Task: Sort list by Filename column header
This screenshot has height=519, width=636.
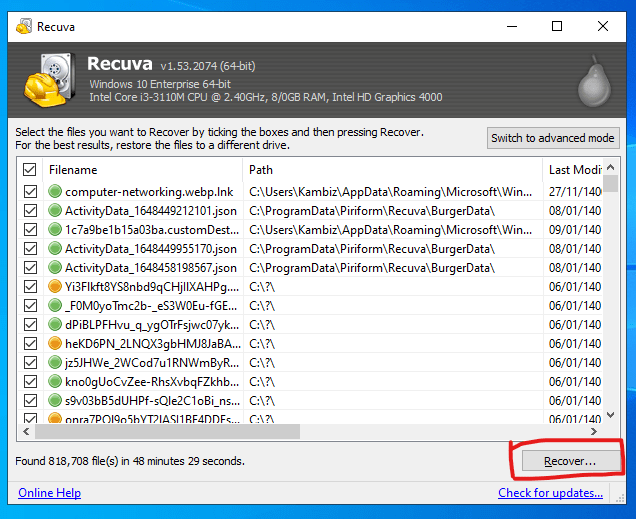Action: (142, 170)
